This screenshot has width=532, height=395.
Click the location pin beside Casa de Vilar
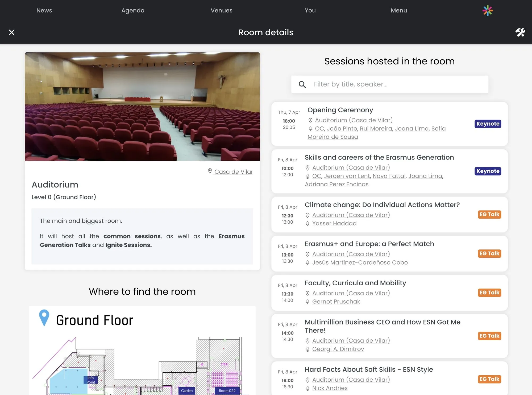coord(210,171)
